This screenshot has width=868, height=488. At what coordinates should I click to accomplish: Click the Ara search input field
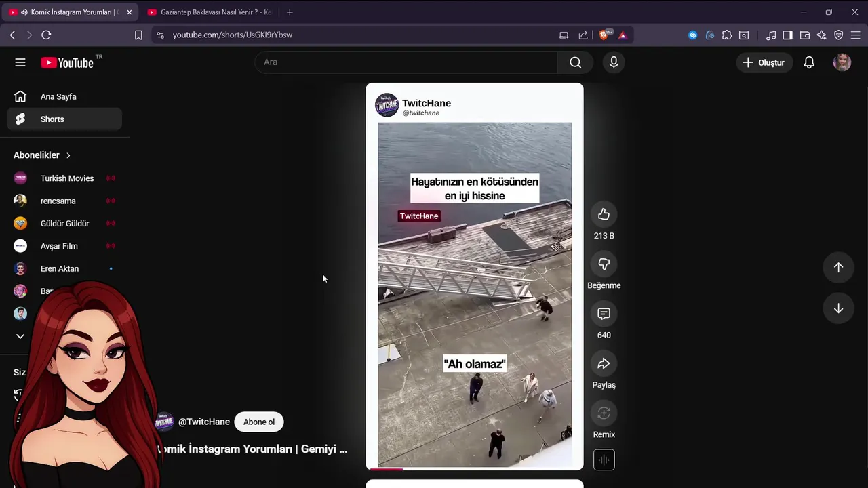(406, 62)
